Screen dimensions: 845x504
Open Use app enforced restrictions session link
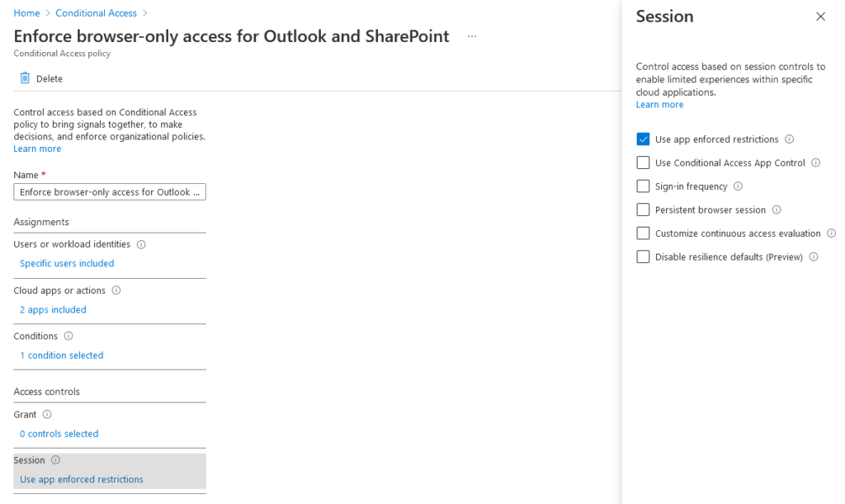(x=82, y=479)
